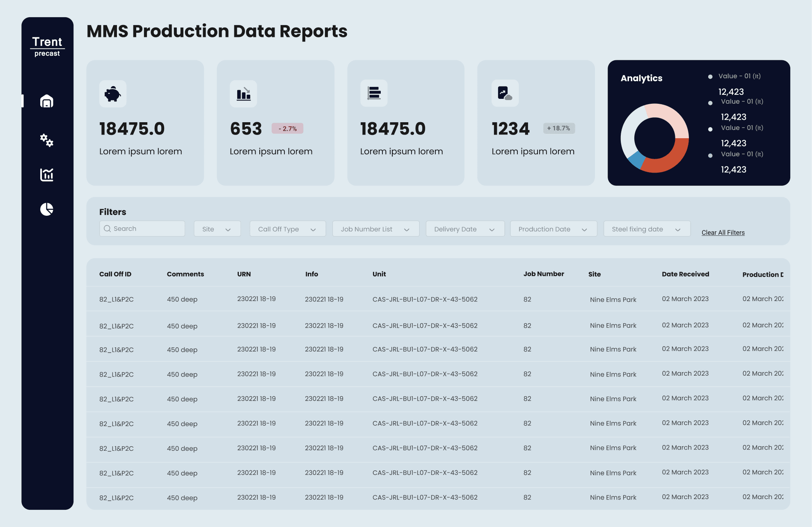Click the trend report card icon
This screenshot has height=527, width=812.
(x=505, y=94)
